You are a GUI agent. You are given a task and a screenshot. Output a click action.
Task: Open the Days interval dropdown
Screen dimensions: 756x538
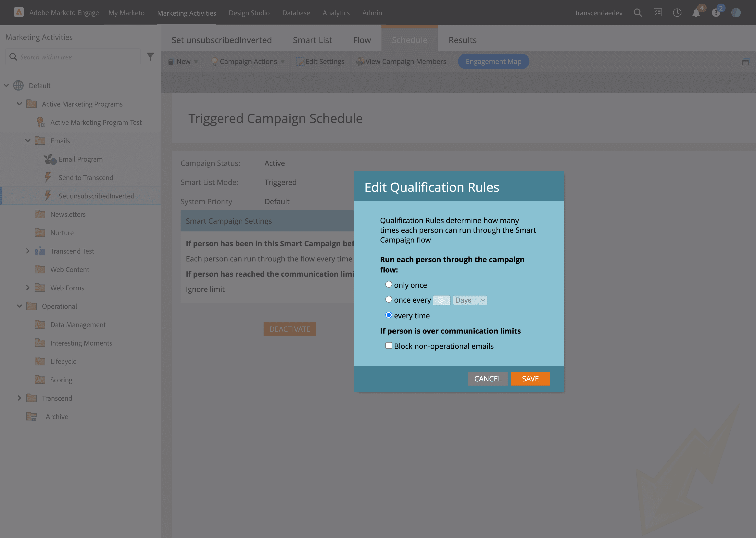point(470,300)
